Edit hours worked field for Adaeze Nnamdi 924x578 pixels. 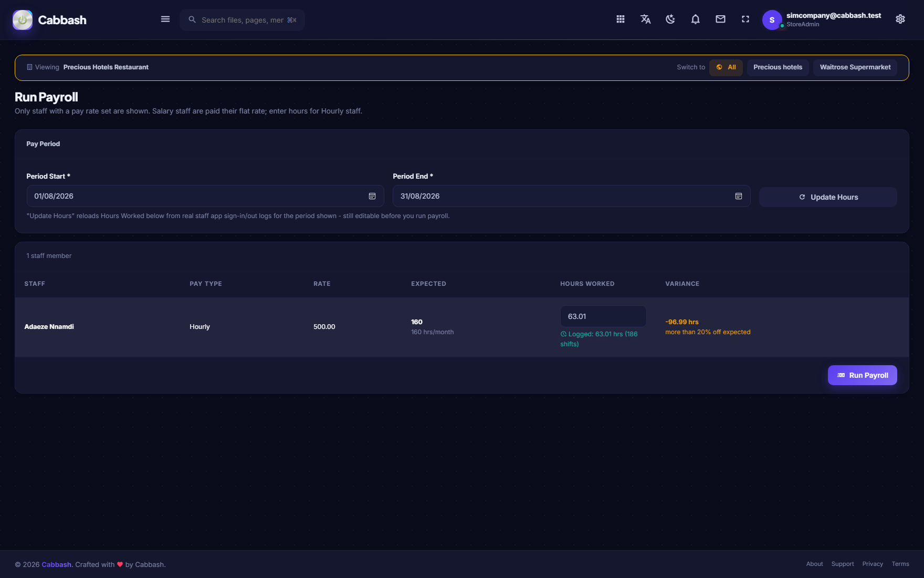[603, 316]
